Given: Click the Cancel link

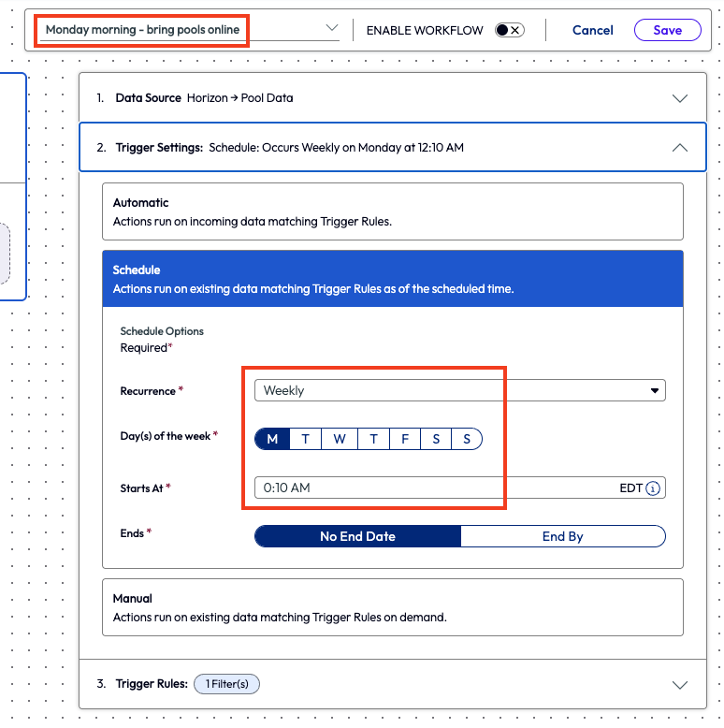Looking at the screenshot, I should [x=592, y=30].
